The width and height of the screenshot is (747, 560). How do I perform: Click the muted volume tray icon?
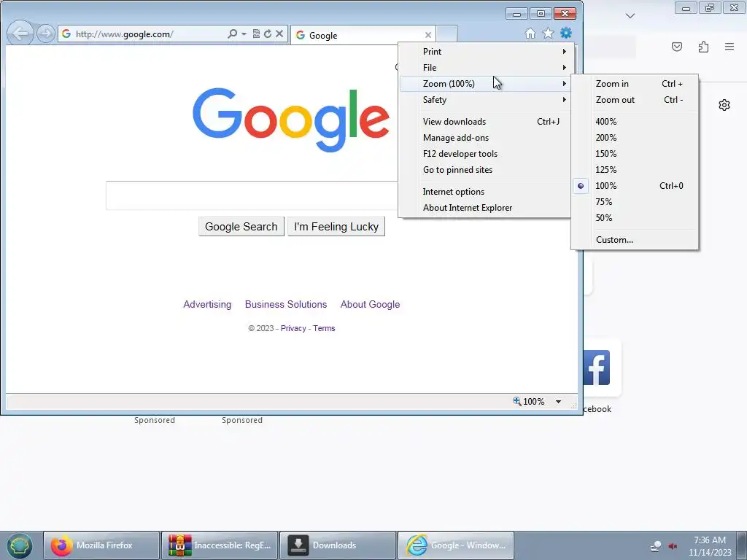(x=673, y=546)
